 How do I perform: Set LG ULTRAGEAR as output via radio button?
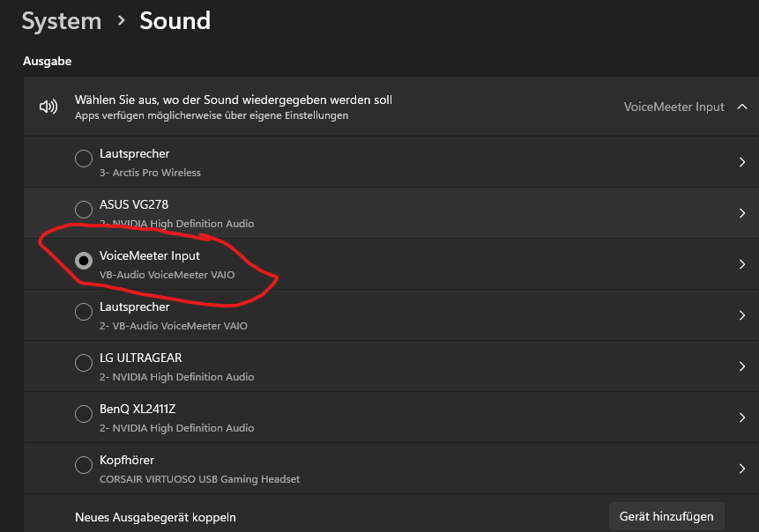[x=84, y=363]
